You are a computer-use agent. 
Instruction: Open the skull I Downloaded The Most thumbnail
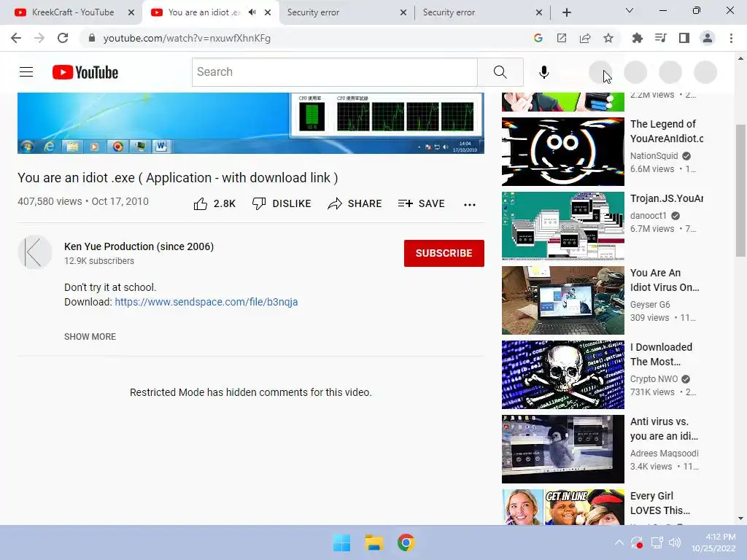click(563, 375)
